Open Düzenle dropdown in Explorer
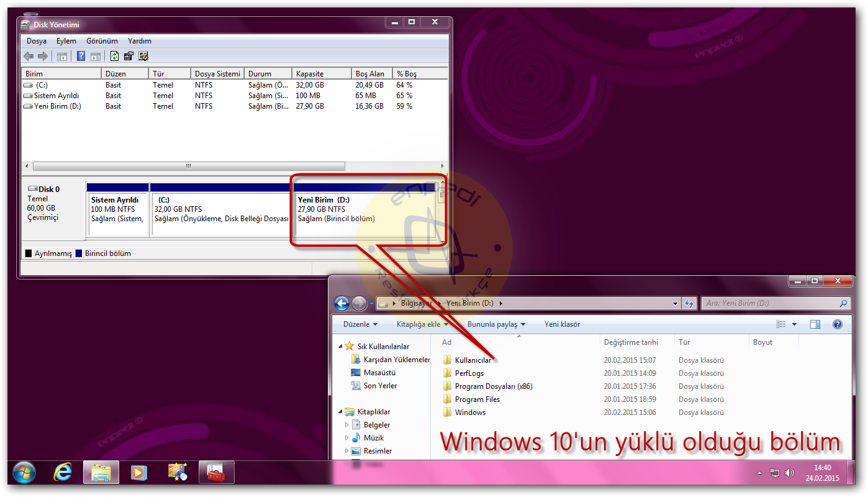Screen dimensions: 868x497 pyautogui.click(x=360, y=324)
